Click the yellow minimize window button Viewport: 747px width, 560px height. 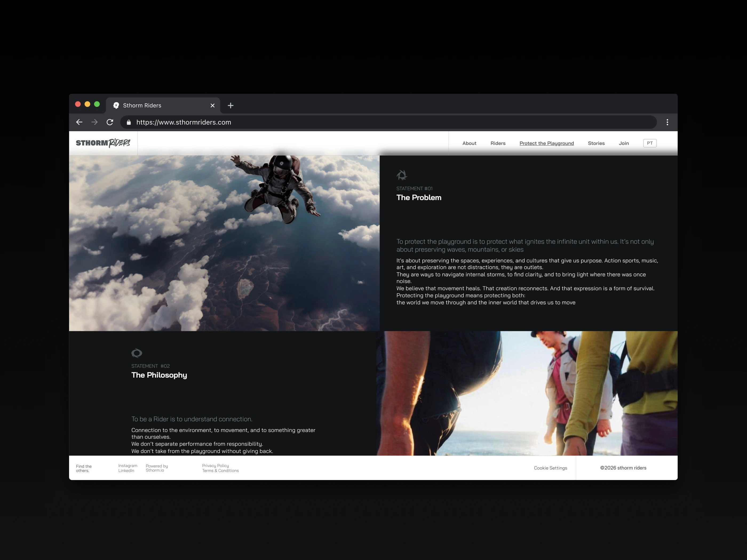pos(88,104)
